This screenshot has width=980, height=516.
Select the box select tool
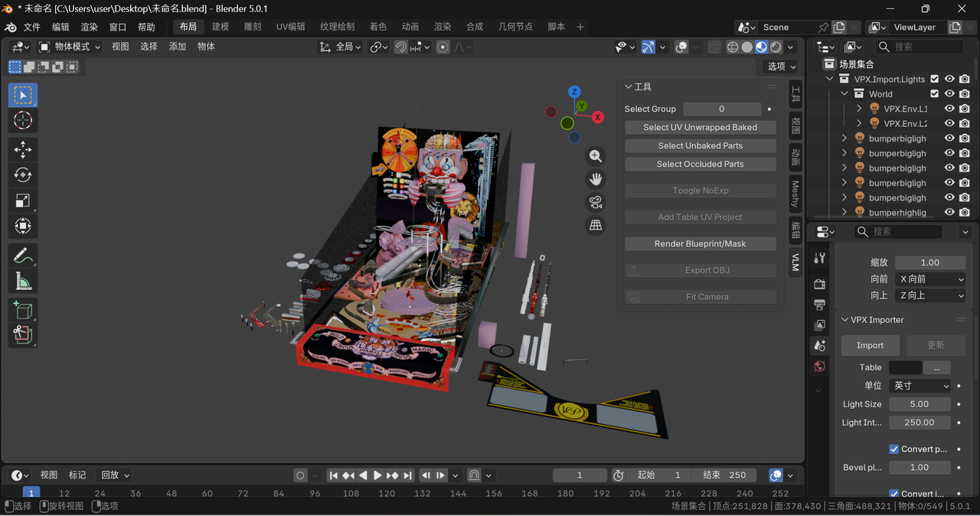tap(23, 96)
